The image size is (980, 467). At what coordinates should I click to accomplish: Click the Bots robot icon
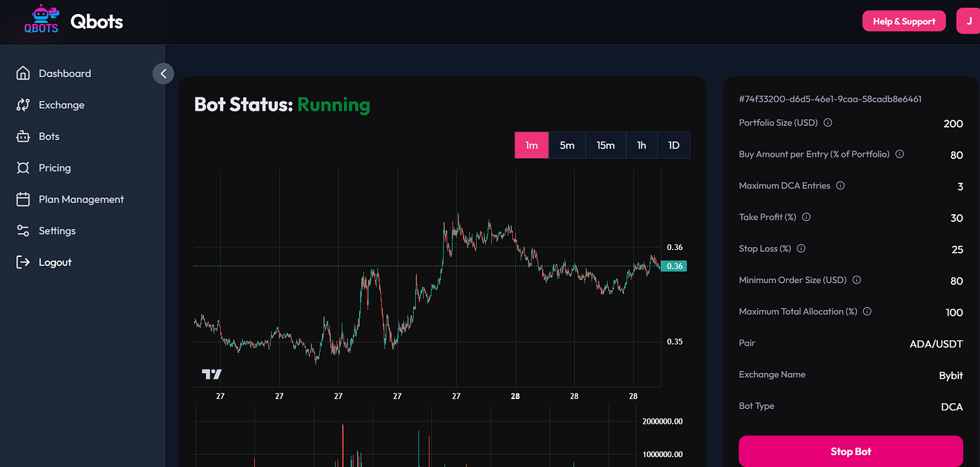tap(23, 137)
